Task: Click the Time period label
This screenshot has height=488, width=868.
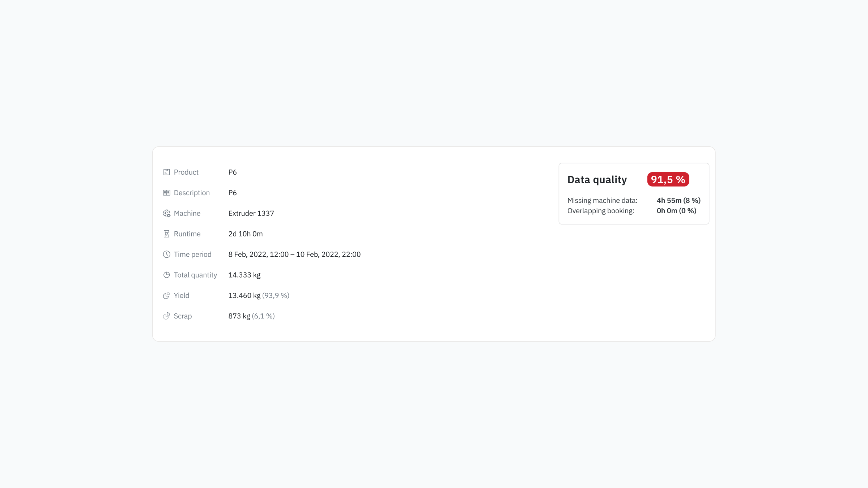Action: coord(192,254)
